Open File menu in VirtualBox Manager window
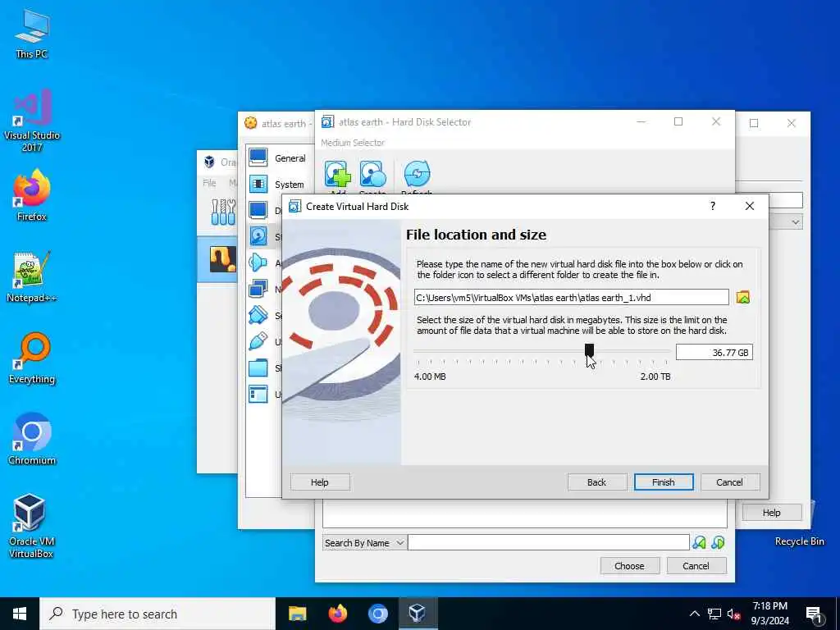This screenshot has height=630, width=840. [x=209, y=183]
